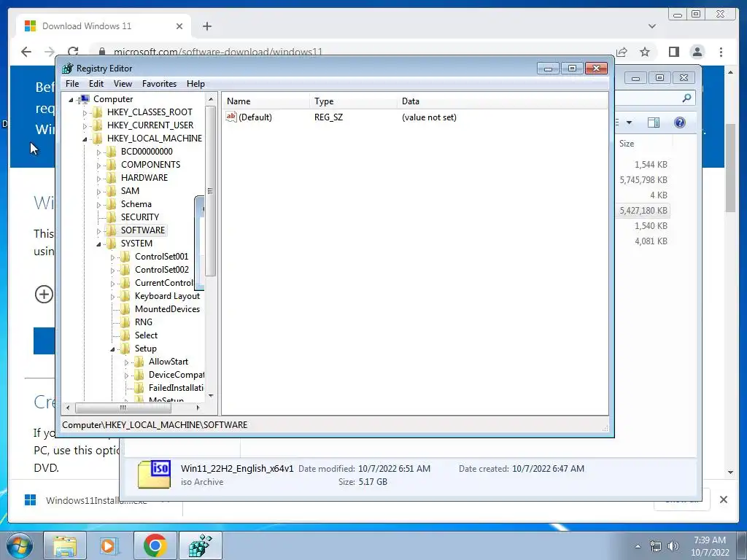
Task: Open the Edit menu in Registry Editor
Action: [x=96, y=84]
